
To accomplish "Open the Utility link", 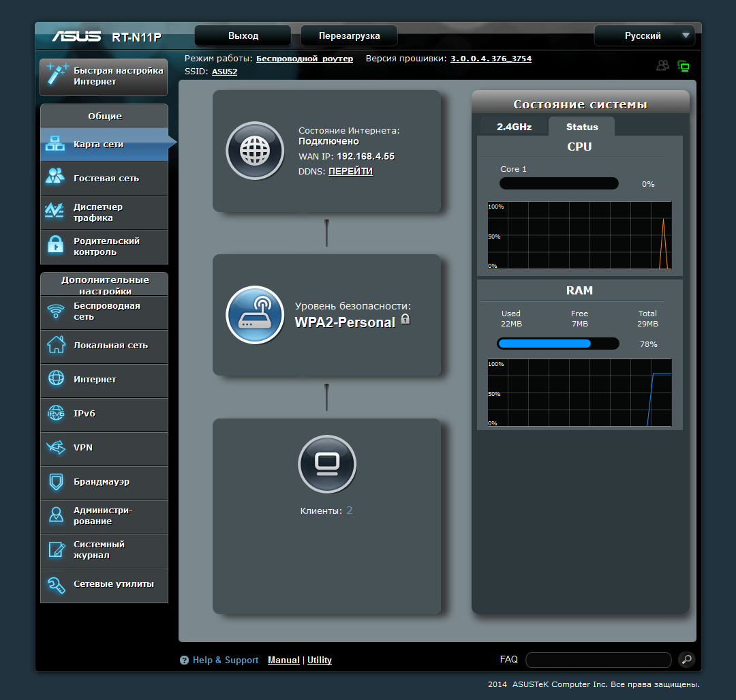I will [319, 660].
